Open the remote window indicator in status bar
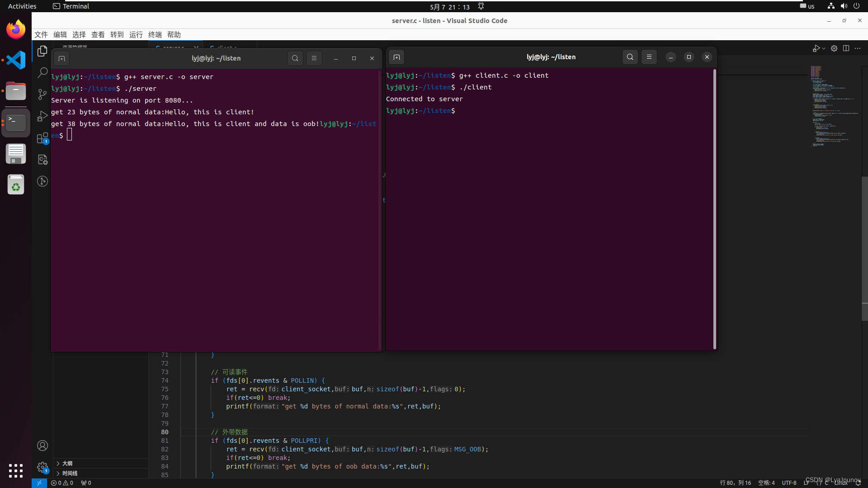 [39, 483]
